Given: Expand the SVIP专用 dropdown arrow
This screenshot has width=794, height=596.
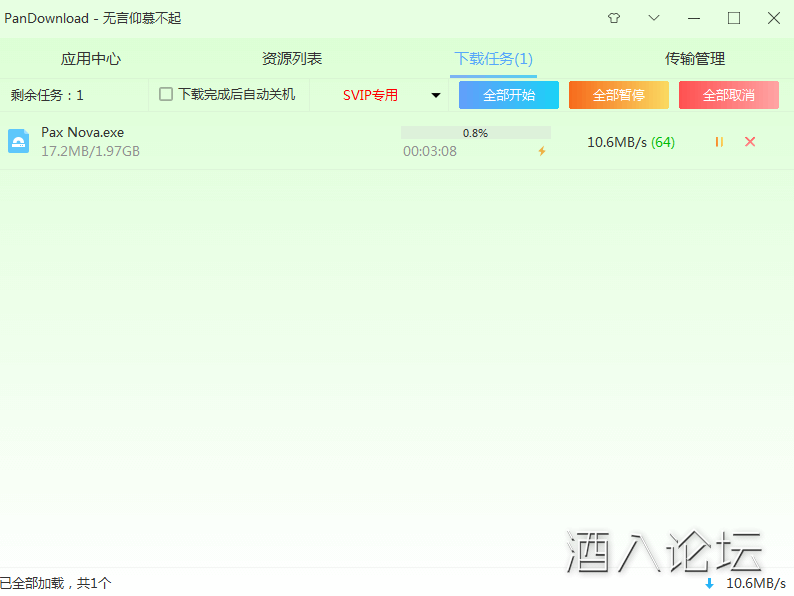Looking at the screenshot, I should tap(436, 96).
